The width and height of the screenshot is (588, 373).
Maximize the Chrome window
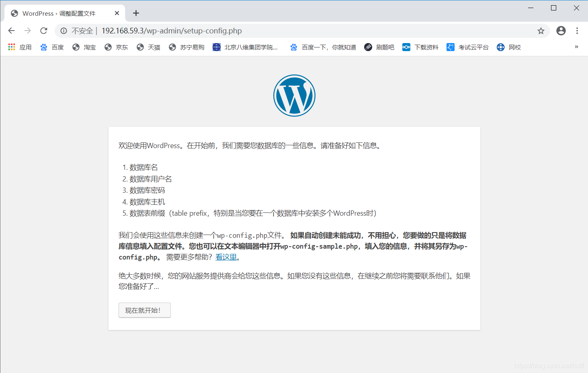tap(553, 8)
